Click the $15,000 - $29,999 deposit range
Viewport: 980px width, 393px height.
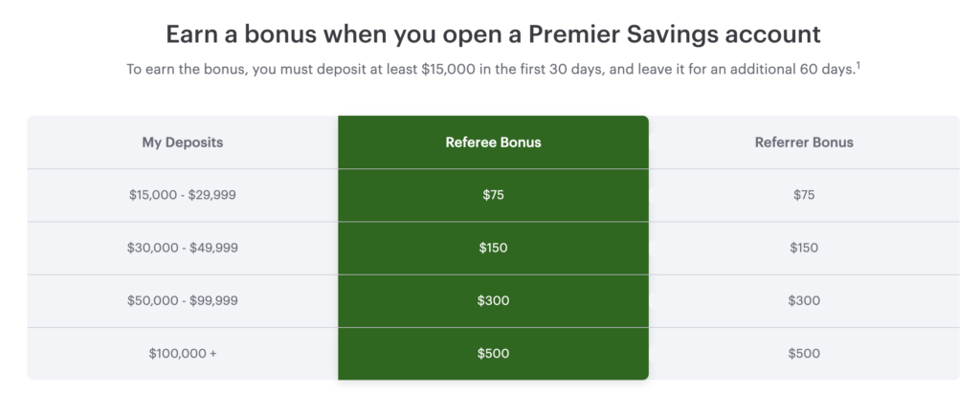[x=183, y=195]
